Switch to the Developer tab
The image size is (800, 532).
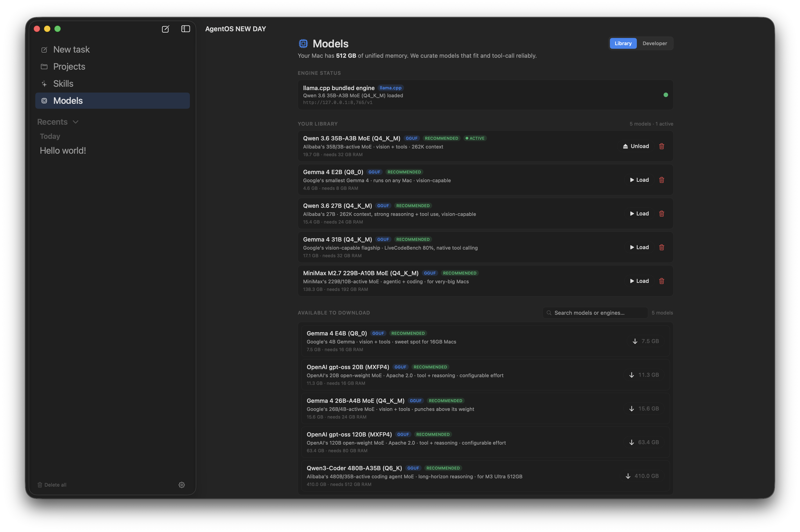[x=654, y=43]
